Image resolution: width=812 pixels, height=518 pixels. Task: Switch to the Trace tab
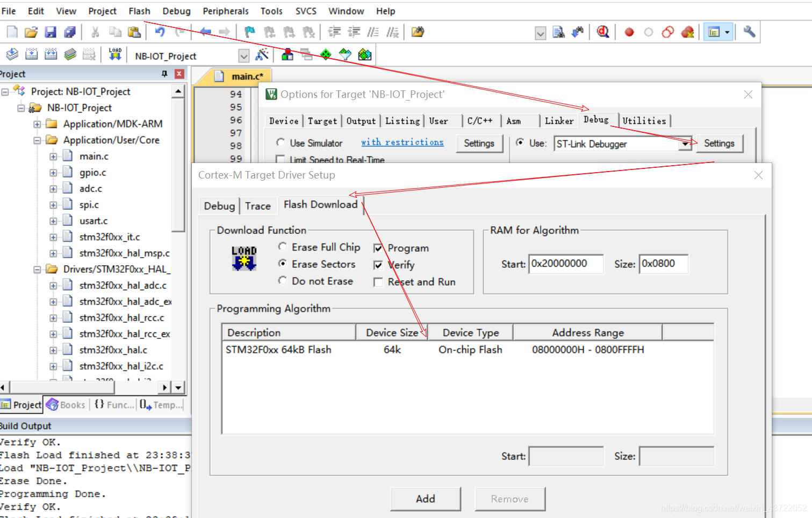tap(258, 205)
